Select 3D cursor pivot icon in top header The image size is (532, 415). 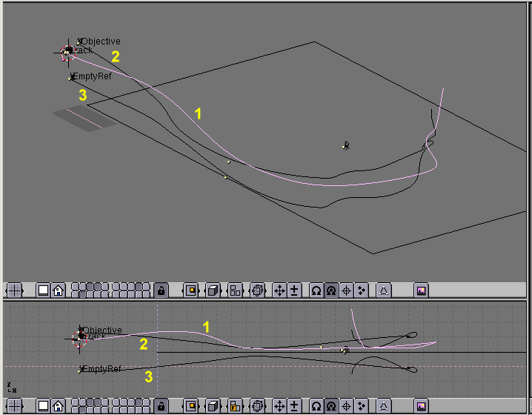346,290
